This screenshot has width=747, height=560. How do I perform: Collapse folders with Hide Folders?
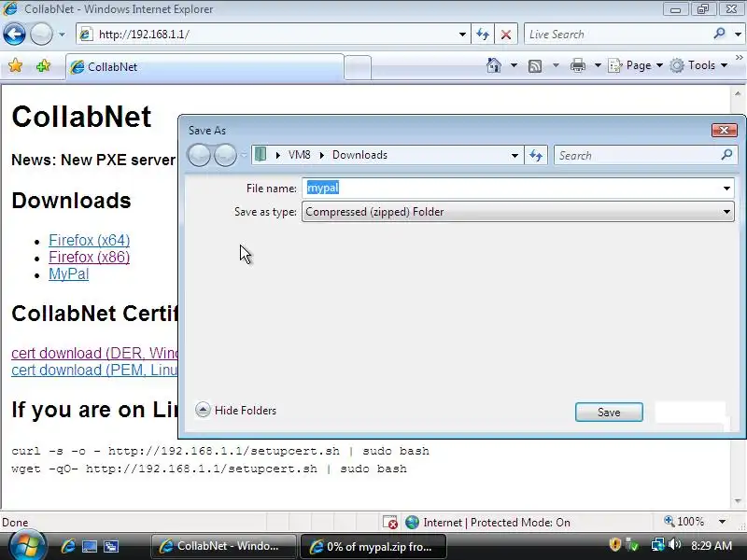point(236,410)
